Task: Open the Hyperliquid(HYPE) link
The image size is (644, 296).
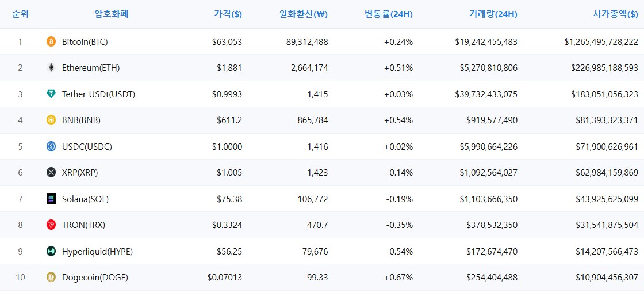Action: [97, 251]
